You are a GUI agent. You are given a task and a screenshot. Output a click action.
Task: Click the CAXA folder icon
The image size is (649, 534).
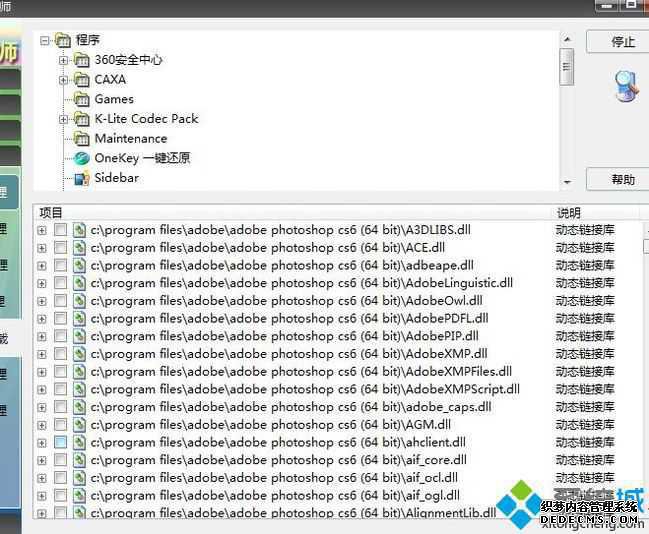click(x=82, y=79)
